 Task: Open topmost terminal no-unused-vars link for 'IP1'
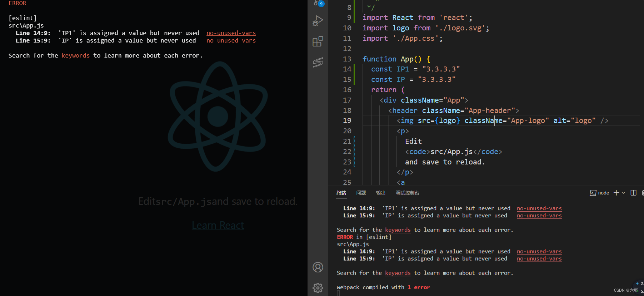click(x=539, y=208)
